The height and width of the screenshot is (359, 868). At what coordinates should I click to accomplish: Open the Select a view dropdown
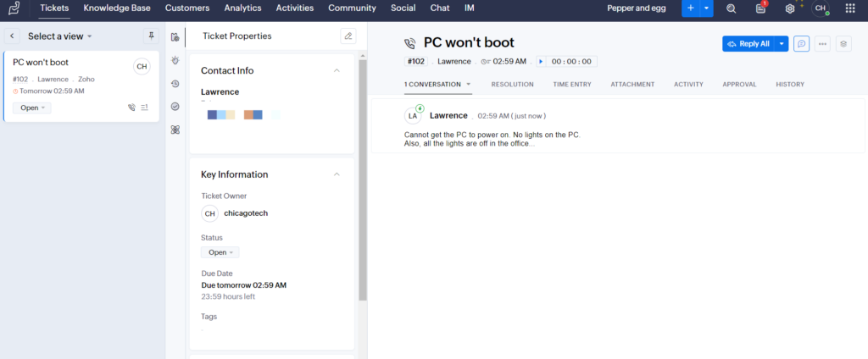[x=59, y=36]
